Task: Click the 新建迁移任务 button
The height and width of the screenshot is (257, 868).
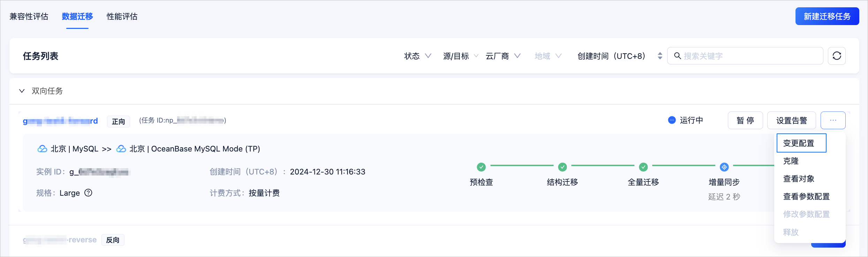Action: (827, 16)
